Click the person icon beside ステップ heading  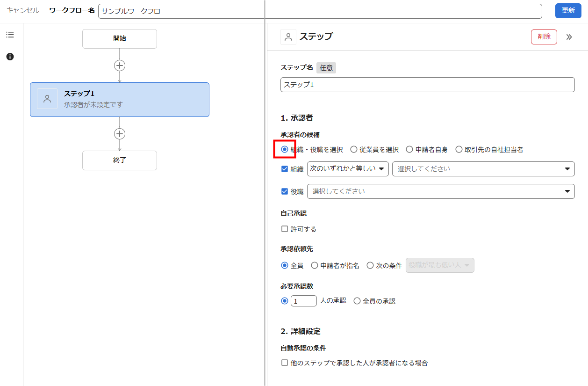tap(288, 37)
